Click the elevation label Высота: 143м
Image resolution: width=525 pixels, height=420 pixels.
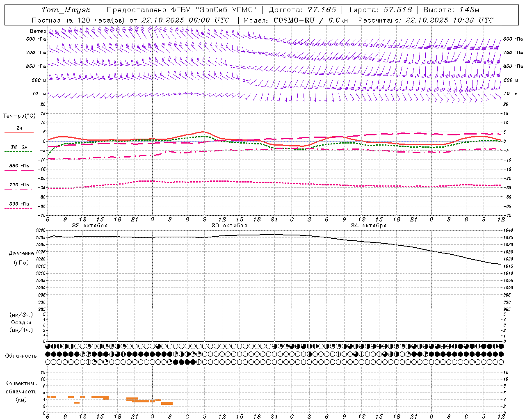pyautogui.click(x=451, y=10)
